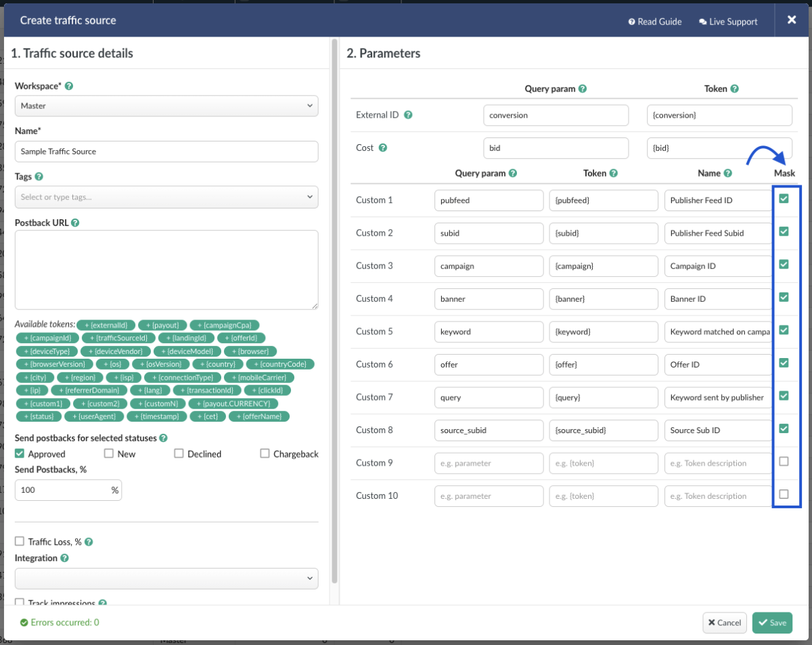This screenshot has width=812, height=645.
Task: Uncheck the Mask checkbox for Custom 1
Action: (x=784, y=198)
